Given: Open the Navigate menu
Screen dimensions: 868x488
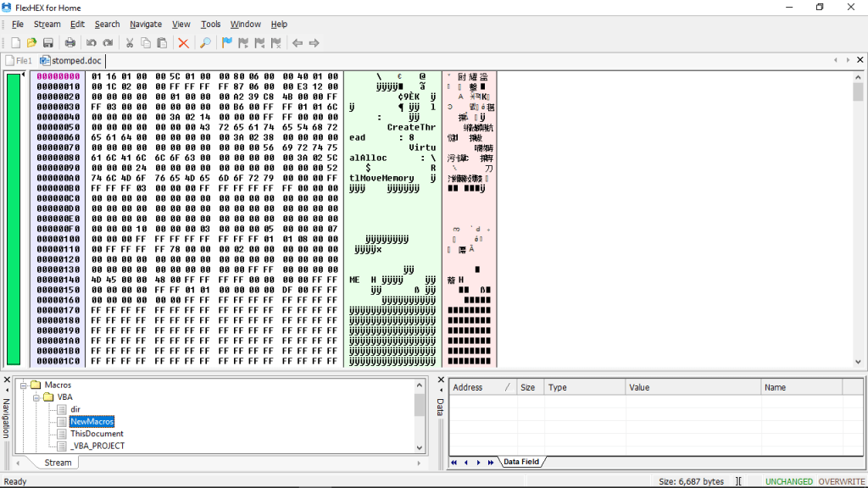Looking at the screenshot, I should pyautogui.click(x=146, y=25).
